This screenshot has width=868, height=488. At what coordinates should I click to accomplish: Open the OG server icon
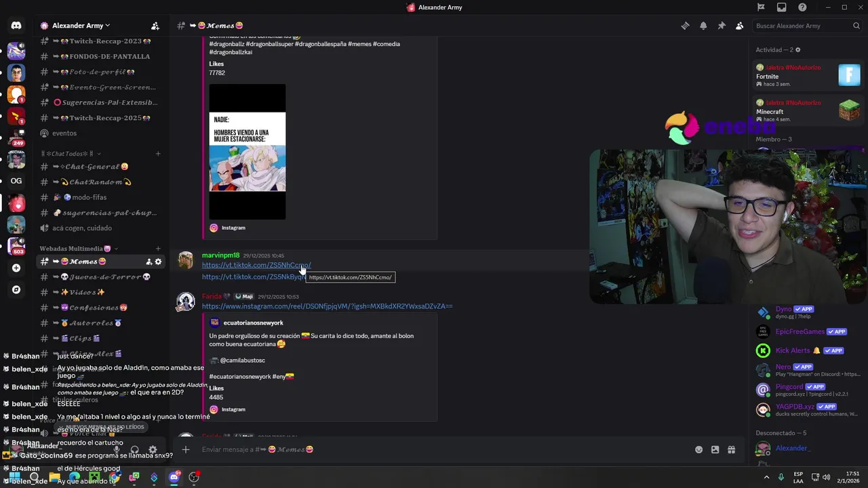click(x=16, y=181)
